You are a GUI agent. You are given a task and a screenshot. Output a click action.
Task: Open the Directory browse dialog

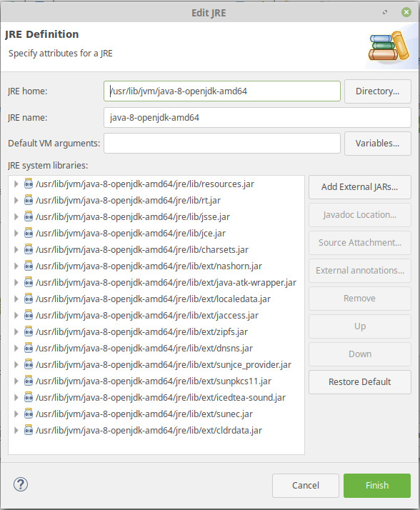377,91
